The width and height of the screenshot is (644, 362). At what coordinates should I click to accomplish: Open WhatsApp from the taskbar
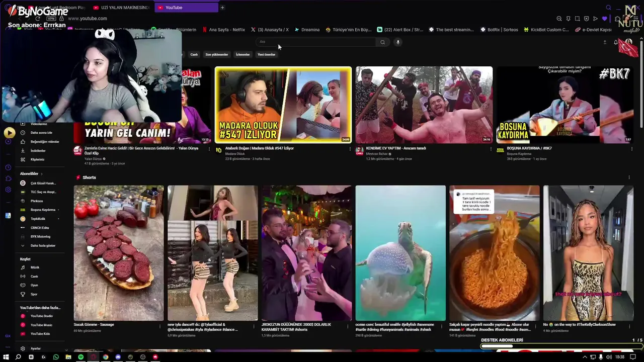(x=56, y=357)
